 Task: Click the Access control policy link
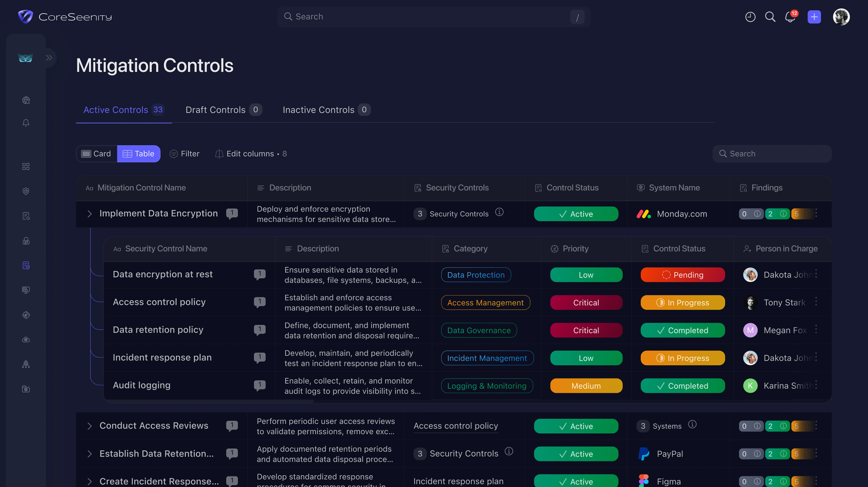(456, 426)
